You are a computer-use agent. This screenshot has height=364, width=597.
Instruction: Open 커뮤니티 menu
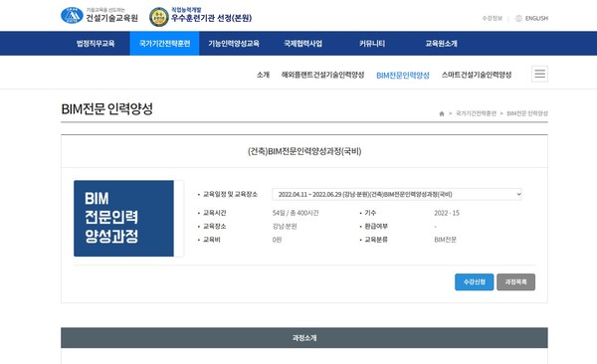(372, 44)
